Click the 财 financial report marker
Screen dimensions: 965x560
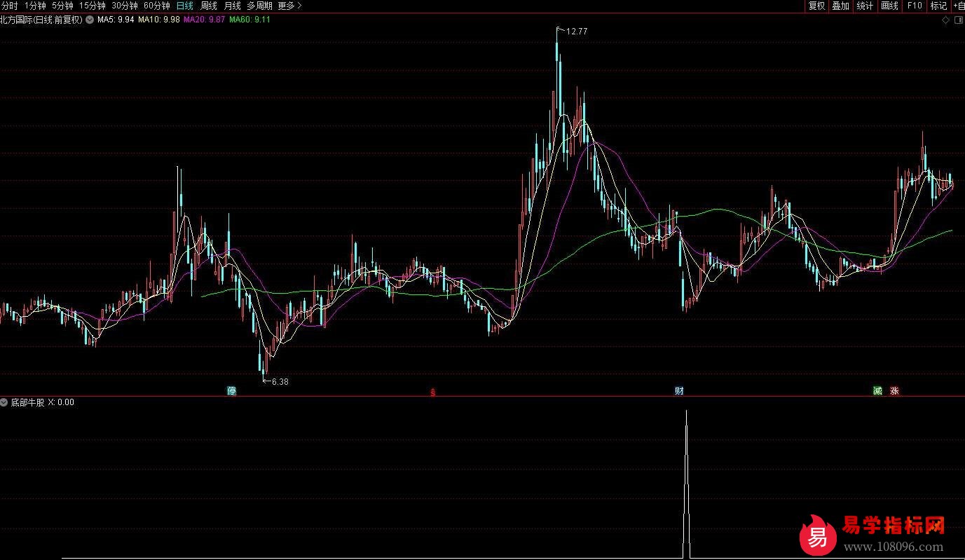pyautogui.click(x=679, y=391)
